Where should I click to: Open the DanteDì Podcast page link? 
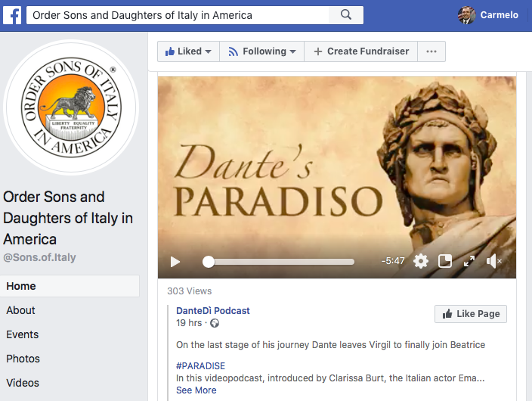(x=213, y=311)
